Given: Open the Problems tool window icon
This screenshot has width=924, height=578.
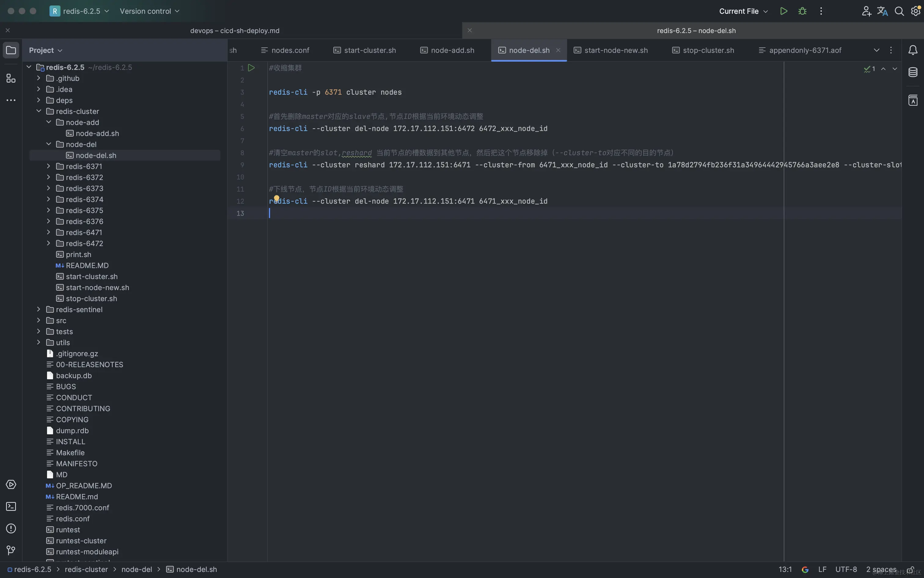Looking at the screenshot, I should click(11, 528).
